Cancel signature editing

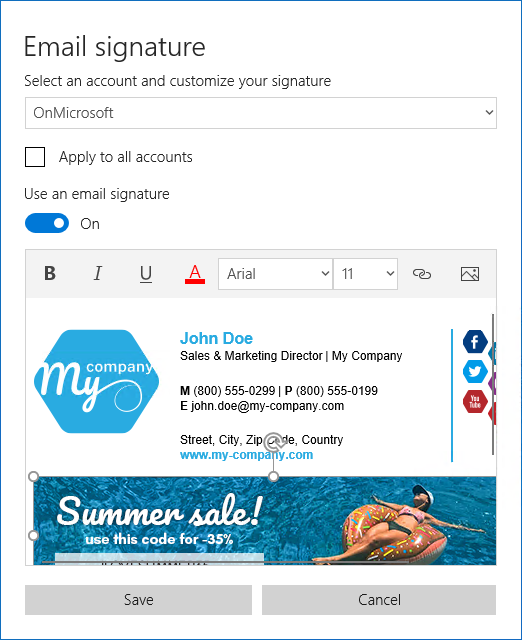point(379,600)
